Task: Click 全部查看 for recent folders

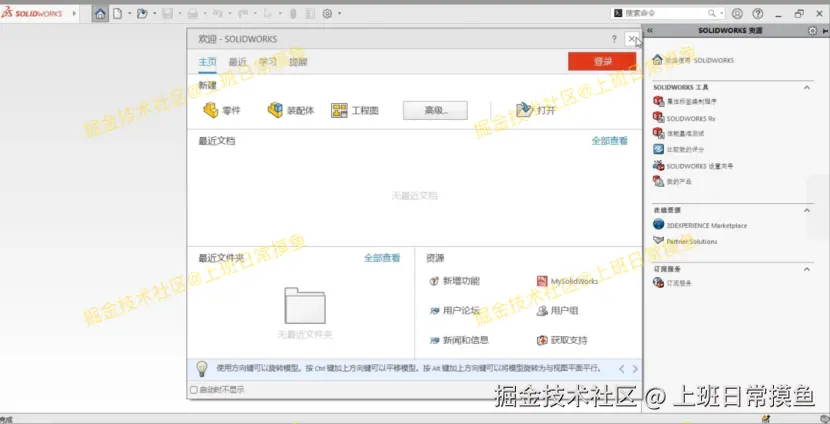Action: click(382, 258)
